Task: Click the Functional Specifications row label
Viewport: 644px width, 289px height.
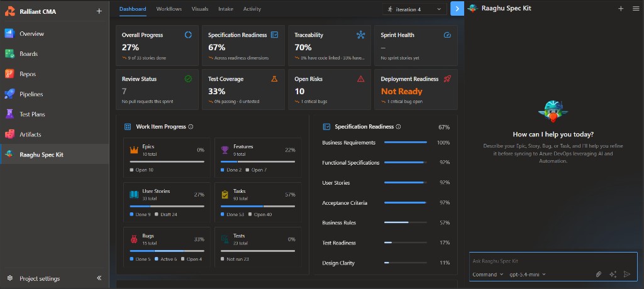Action: pyautogui.click(x=351, y=163)
